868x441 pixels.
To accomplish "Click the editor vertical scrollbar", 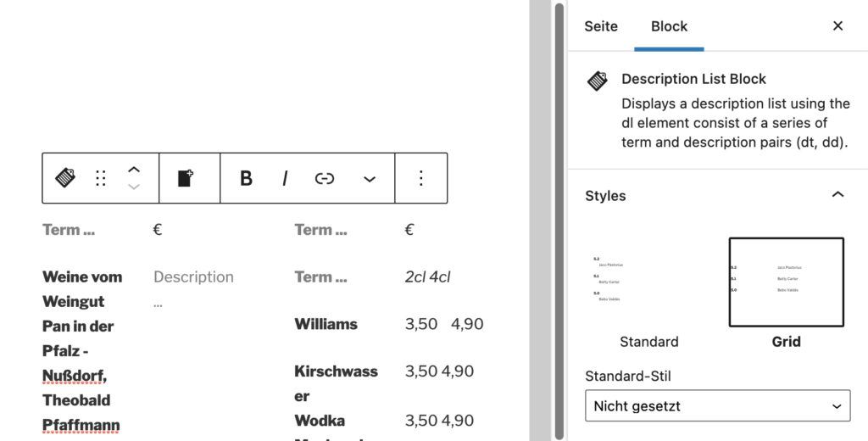I will [559, 220].
